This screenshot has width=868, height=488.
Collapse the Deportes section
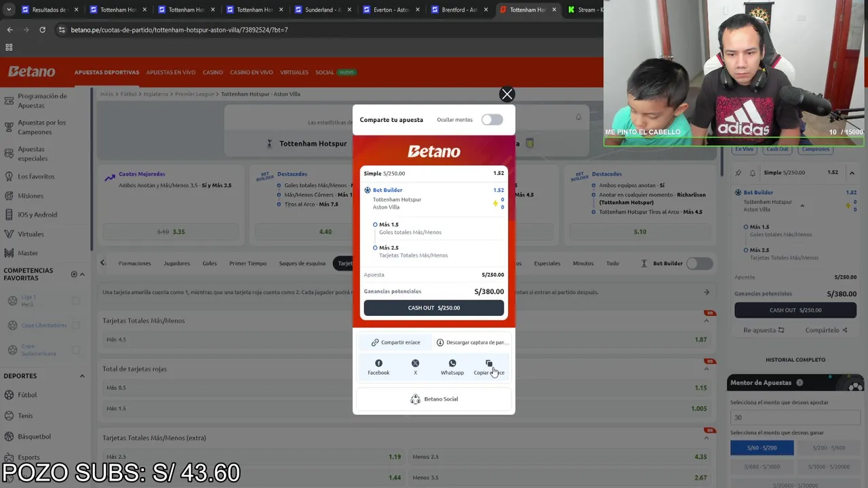click(x=82, y=376)
